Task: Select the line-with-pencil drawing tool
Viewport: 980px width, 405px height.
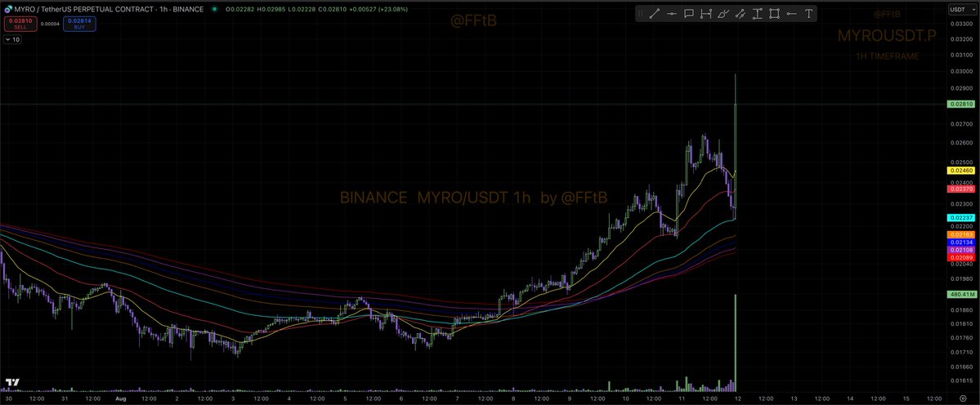Action: coord(740,14)
